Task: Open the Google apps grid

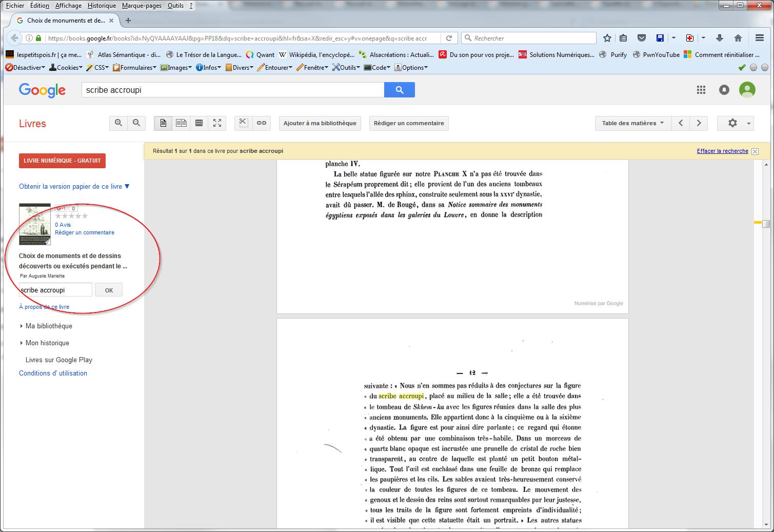Action: (x=701, y=90)
